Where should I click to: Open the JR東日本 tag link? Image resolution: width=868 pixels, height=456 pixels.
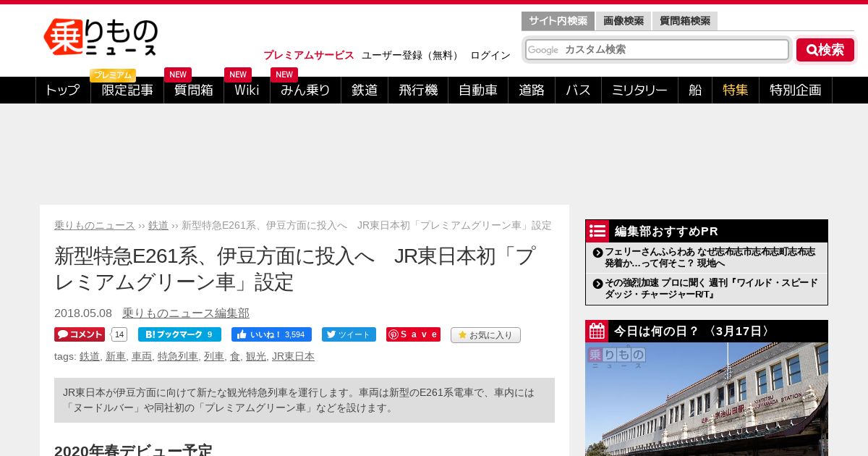tap(293, 356)
